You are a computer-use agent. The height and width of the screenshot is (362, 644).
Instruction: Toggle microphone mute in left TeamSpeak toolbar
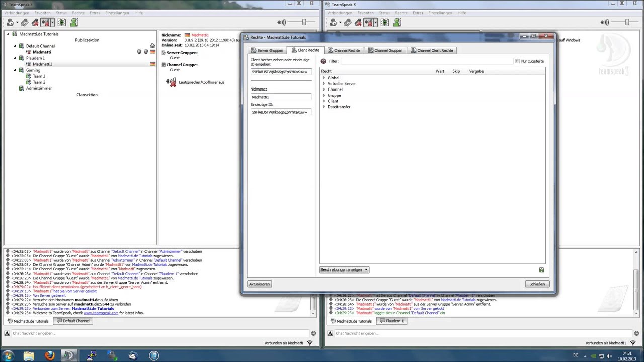(35, 22)
